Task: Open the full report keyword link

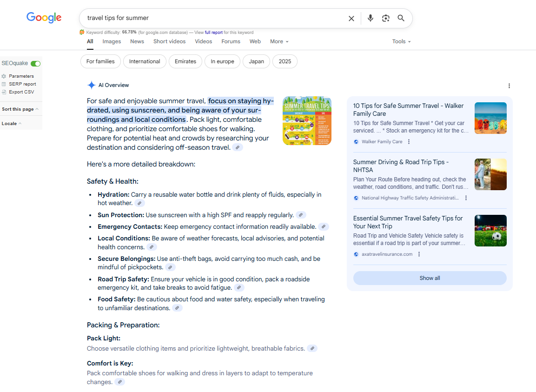Action: click(x=214, y=33)
